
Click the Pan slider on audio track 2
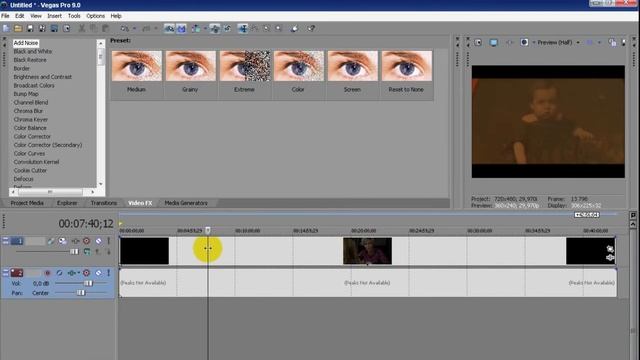pos(81,293)
